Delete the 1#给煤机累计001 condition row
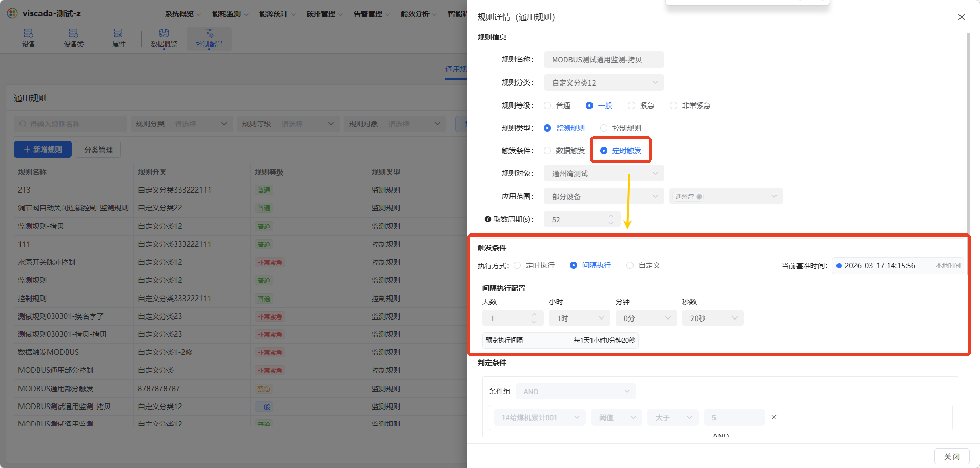This screenshot has width=980, height=468. (774, 417)
